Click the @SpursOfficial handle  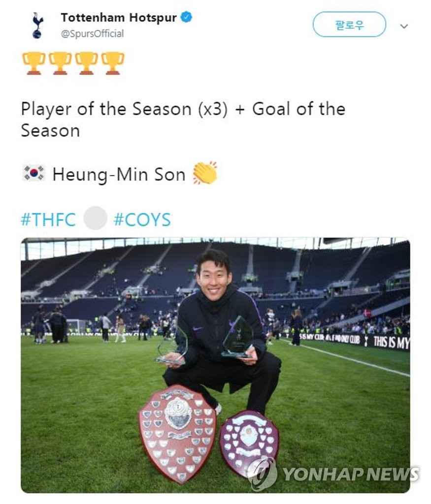tap(92, 33)
